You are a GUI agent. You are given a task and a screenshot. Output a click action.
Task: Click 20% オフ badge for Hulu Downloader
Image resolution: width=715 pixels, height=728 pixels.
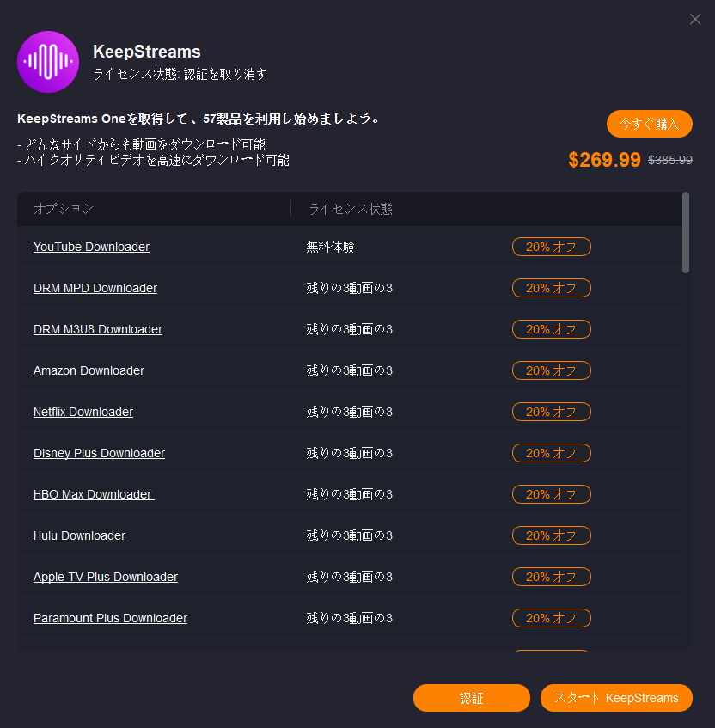[x=551, y=535]
